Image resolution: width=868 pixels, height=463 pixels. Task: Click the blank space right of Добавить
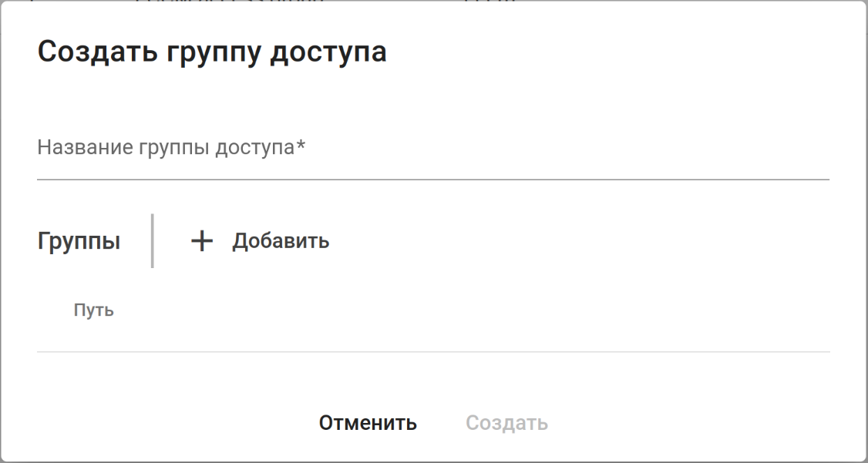click(578, 241)
